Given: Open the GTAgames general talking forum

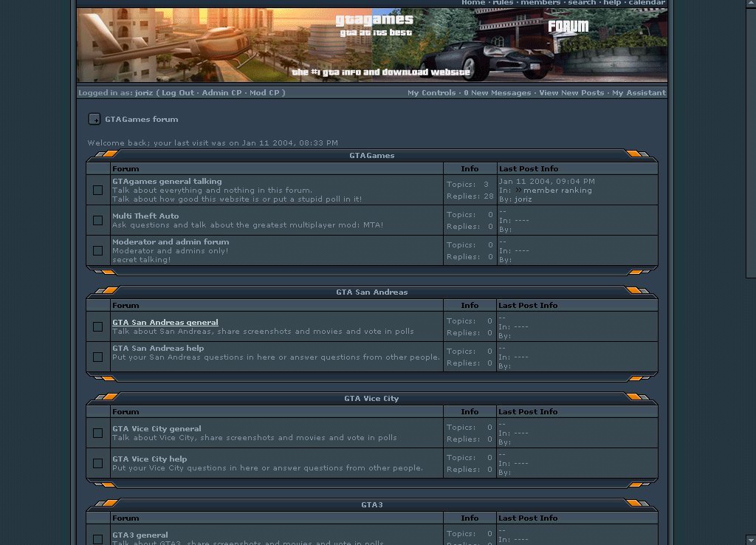Looking at the screenshot, I should click(x=167, y=182).
